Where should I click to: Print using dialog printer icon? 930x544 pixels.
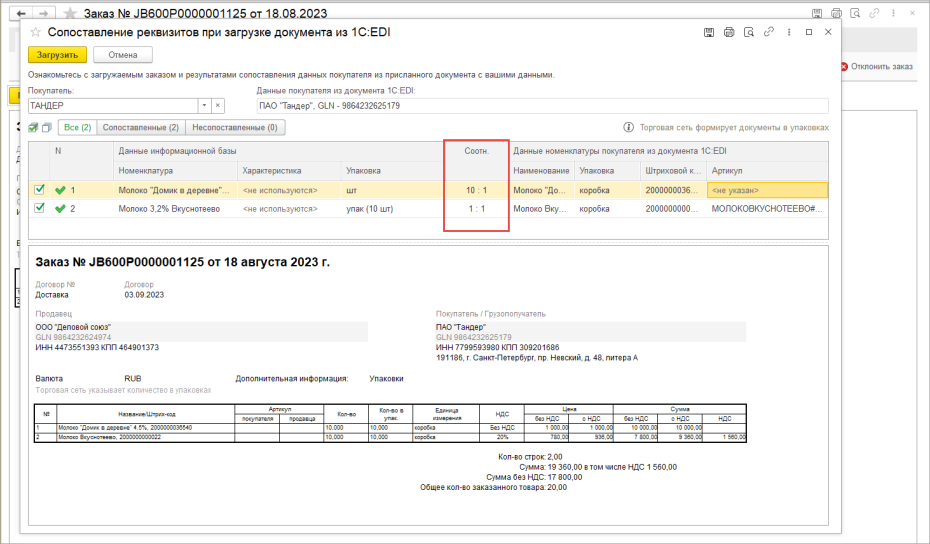(729, 32)
